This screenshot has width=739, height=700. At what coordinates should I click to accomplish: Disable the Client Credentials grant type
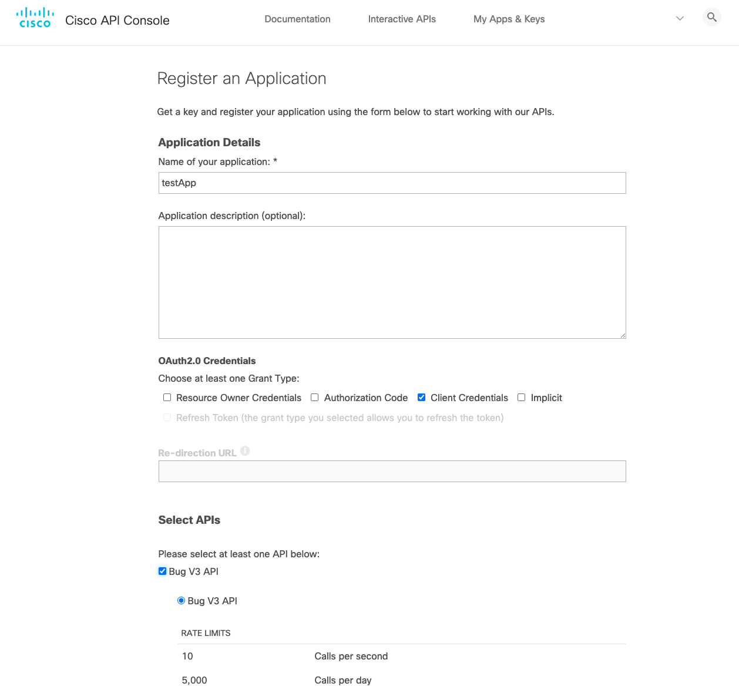(x=421, y=397)
